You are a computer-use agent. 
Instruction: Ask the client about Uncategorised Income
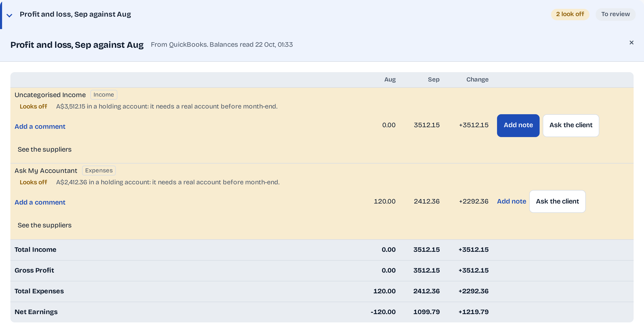[571, 125]
